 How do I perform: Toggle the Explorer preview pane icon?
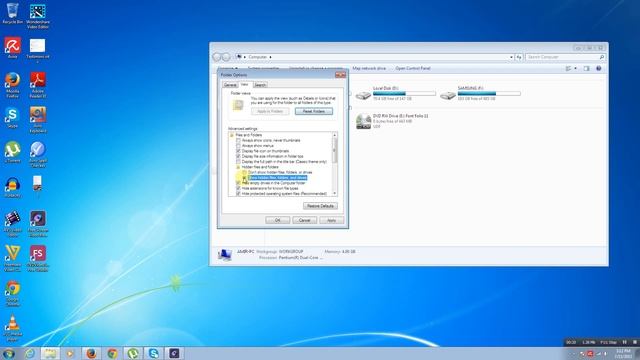tap(587, 69)
